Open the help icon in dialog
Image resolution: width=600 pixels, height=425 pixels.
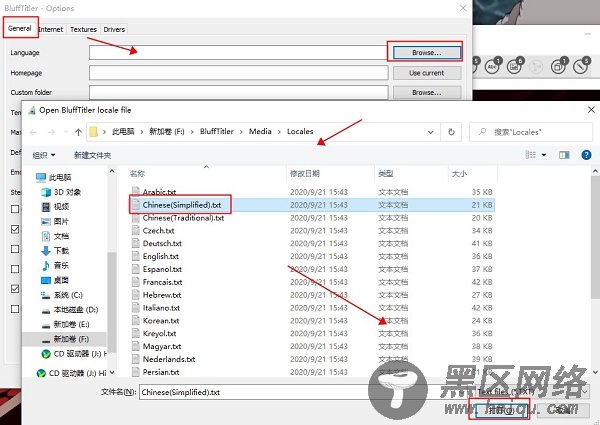click(586, 155)
